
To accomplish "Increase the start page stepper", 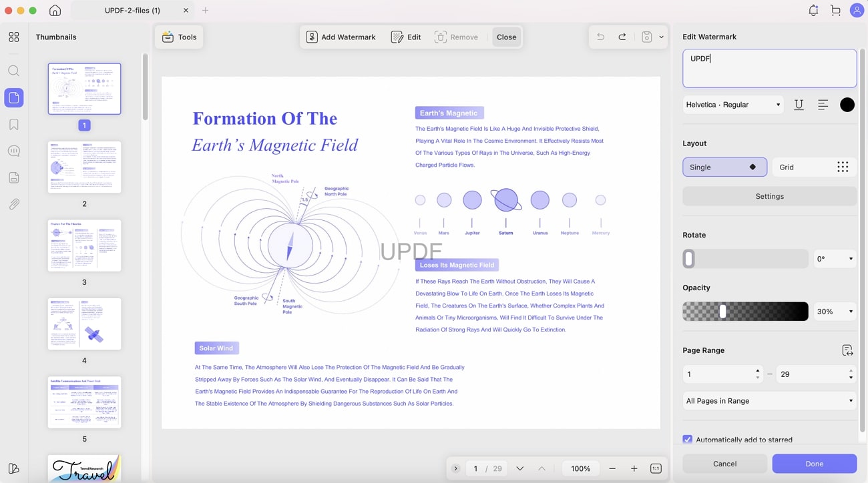I will 757,370.
